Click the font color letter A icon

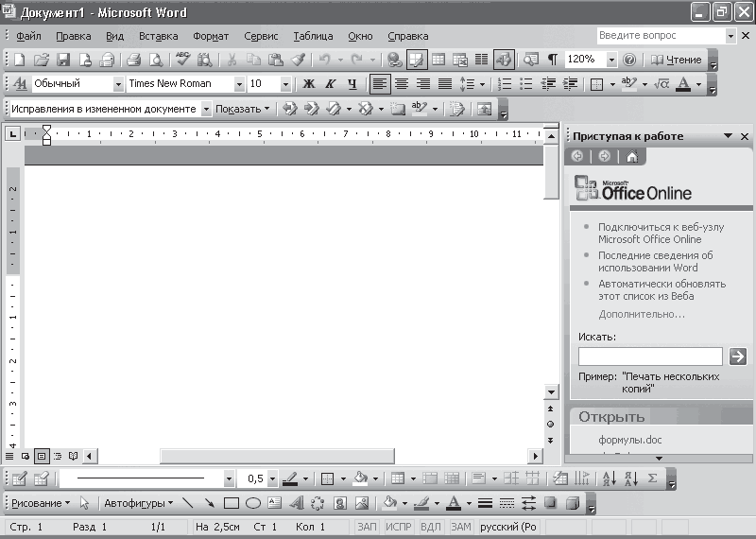coord(684,84)
